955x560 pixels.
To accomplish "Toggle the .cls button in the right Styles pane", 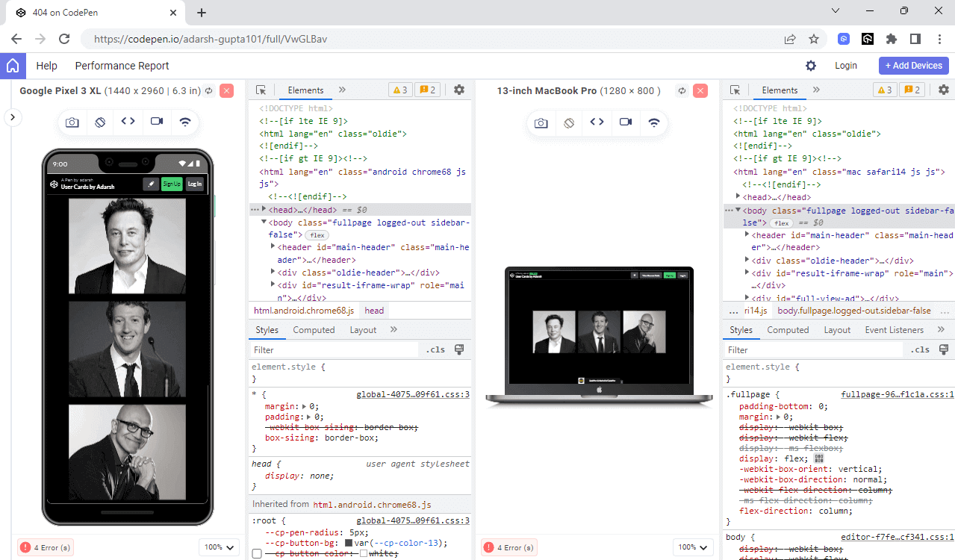I will pos(920,349).
